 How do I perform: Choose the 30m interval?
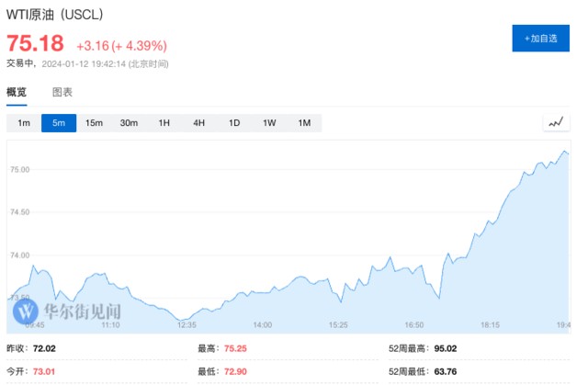tap(129, 123)
